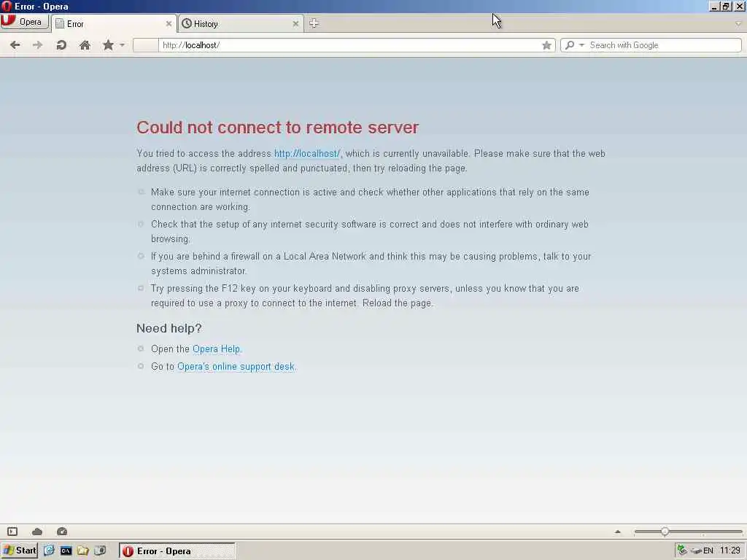The width and height of the screenshot is (747, 560).
Task: Click the network tray icon
Action: click(x=682, y=551)
